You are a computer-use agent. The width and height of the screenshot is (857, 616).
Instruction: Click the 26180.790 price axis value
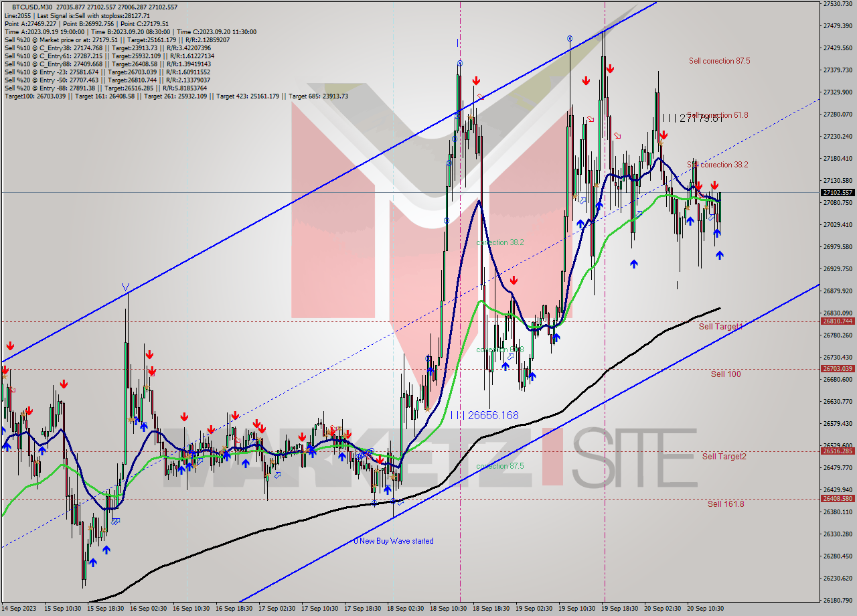tap(838, 601)
